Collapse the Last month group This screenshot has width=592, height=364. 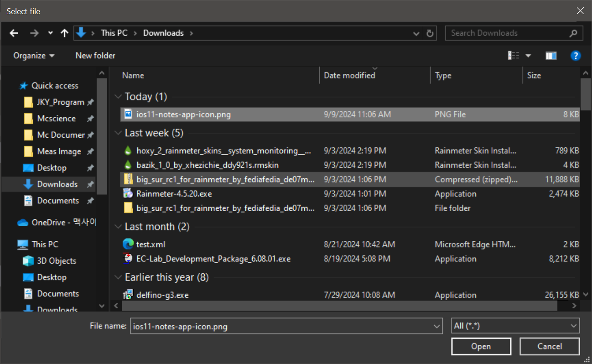tap(119, 227)
